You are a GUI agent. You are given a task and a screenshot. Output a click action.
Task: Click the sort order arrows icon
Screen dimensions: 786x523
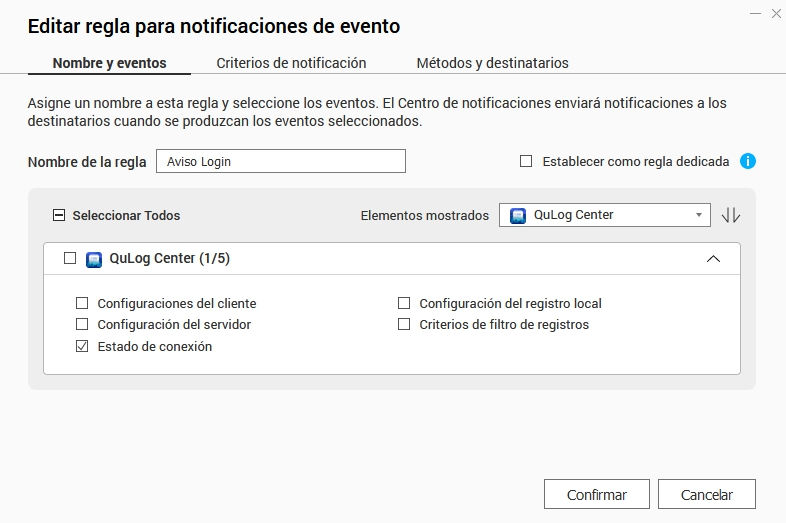point(731,215)
